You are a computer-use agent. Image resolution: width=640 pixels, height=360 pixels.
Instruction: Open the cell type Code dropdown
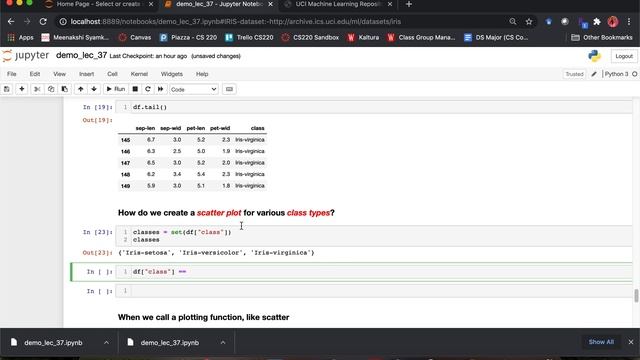point(193,89)
